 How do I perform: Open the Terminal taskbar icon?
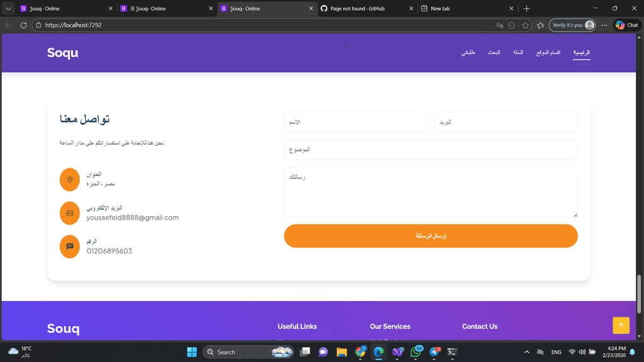[x=452, y=352]
